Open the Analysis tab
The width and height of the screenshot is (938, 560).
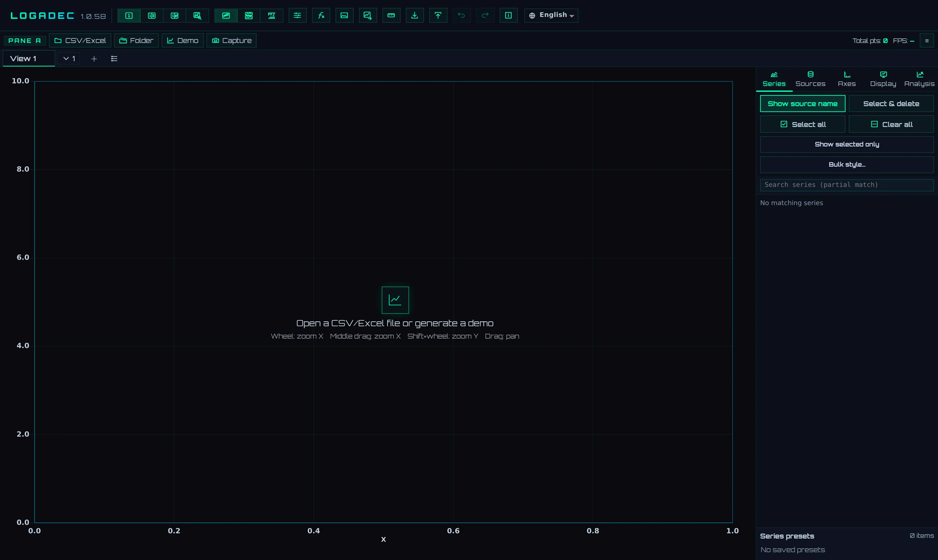[919, 79]
